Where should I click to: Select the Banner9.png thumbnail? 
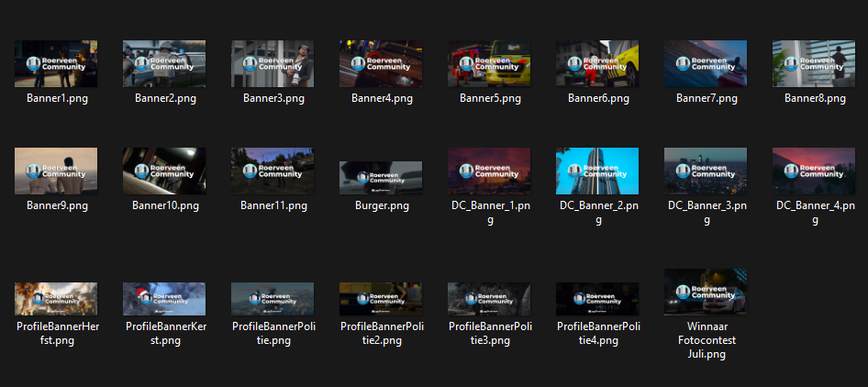(56, 171)
